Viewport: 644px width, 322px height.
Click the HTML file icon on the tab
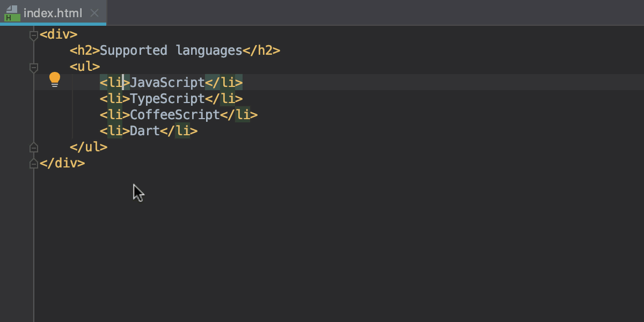coord(11,13)
